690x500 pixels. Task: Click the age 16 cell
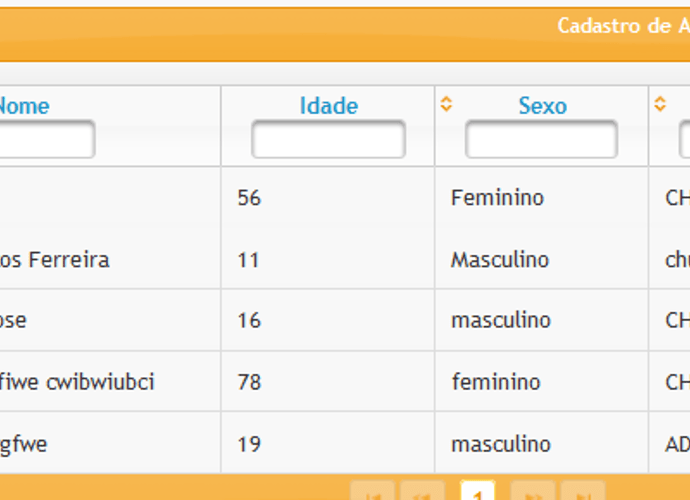[249, 321]
